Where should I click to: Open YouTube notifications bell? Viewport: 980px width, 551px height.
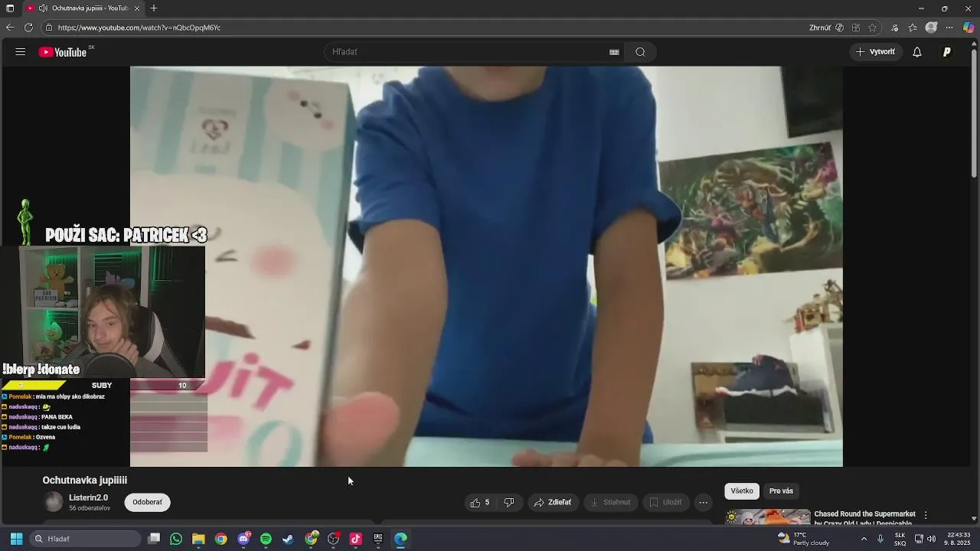tap(917, 52)
